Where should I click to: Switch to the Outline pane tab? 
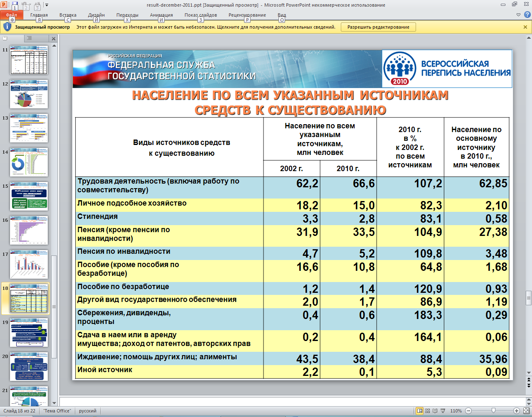click(30, 38)
